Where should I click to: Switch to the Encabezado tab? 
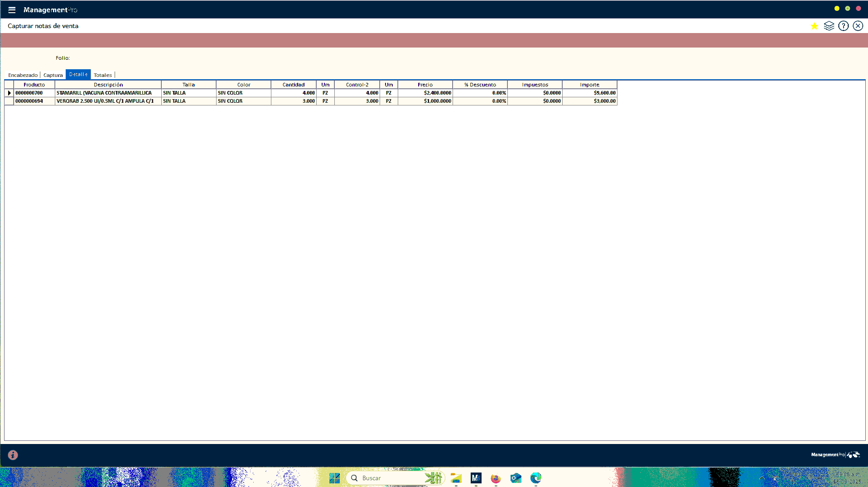(x=23, y=75)
